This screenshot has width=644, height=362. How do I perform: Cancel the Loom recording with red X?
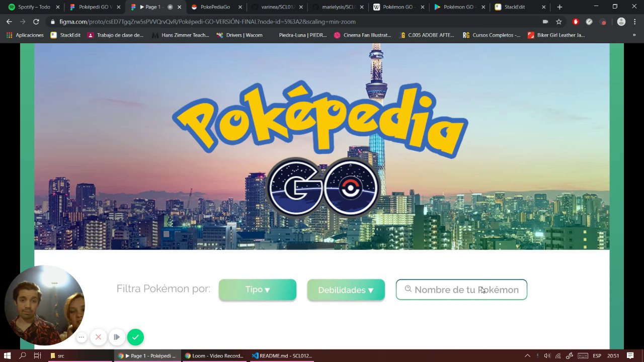coord(99,337)
